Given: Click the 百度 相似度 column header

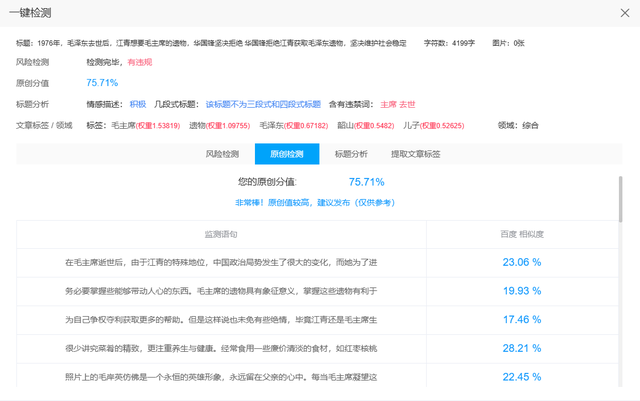Looking at the screenshot, I should point(522,234).
